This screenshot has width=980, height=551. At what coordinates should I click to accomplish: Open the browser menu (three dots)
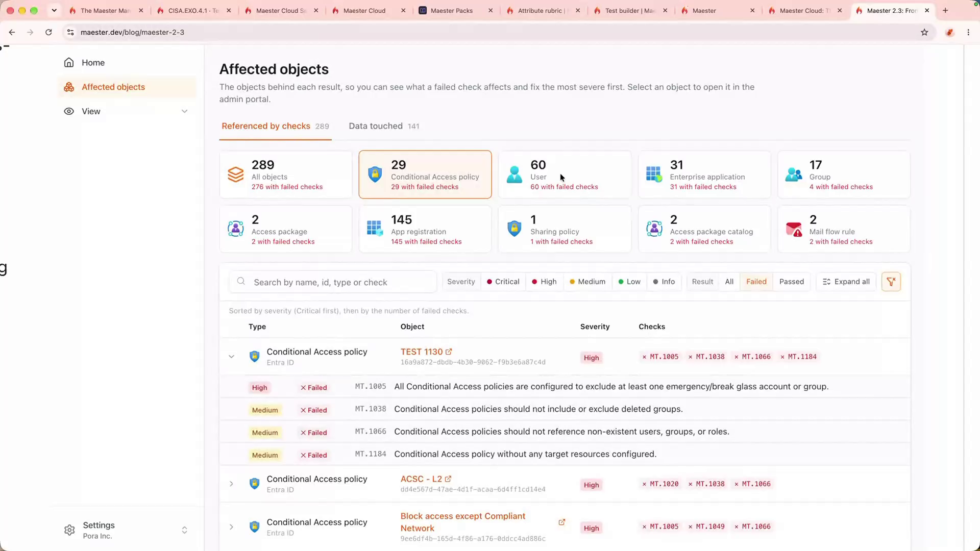tap(968, 32)
